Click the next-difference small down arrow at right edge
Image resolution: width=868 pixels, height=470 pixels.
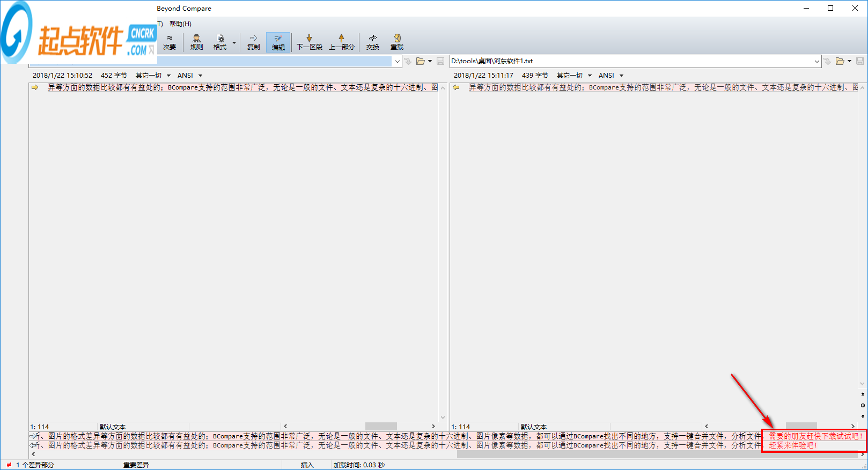(x=863, y=416)
